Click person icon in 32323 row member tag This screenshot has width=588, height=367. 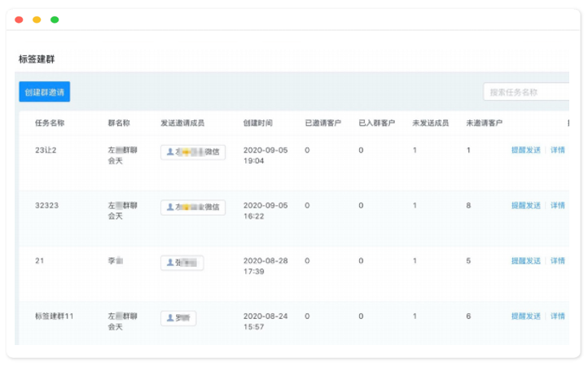170,208
